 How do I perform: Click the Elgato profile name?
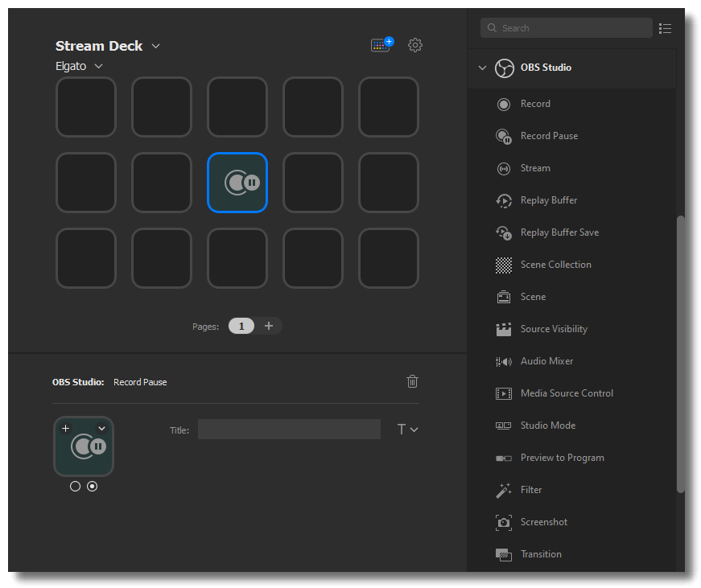[71, 66]
